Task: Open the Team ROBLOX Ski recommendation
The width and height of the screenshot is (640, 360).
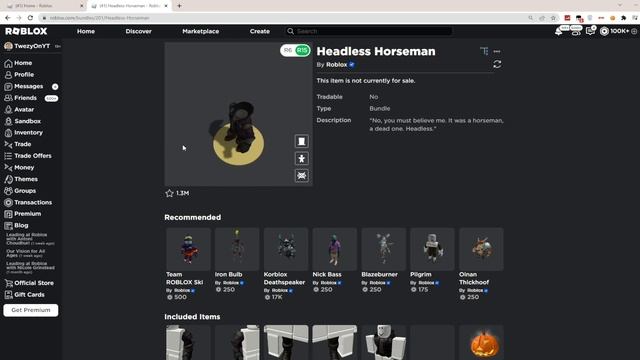Action: [x=188, y=264]
